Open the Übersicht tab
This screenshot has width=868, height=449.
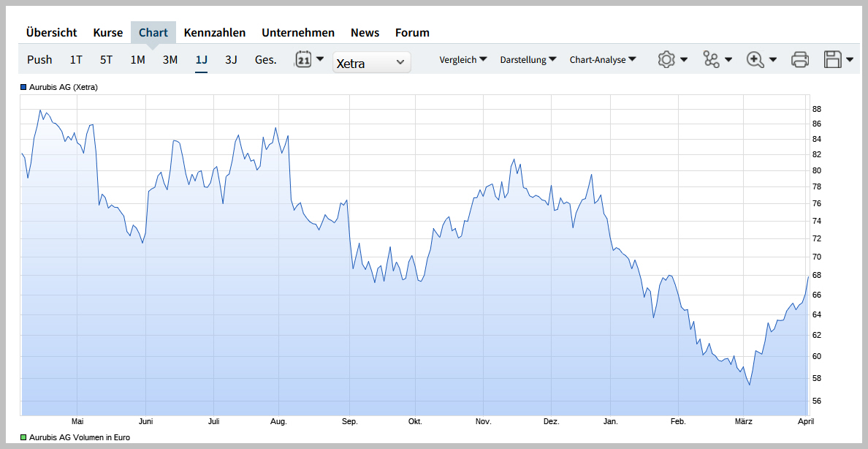[51, 32]
